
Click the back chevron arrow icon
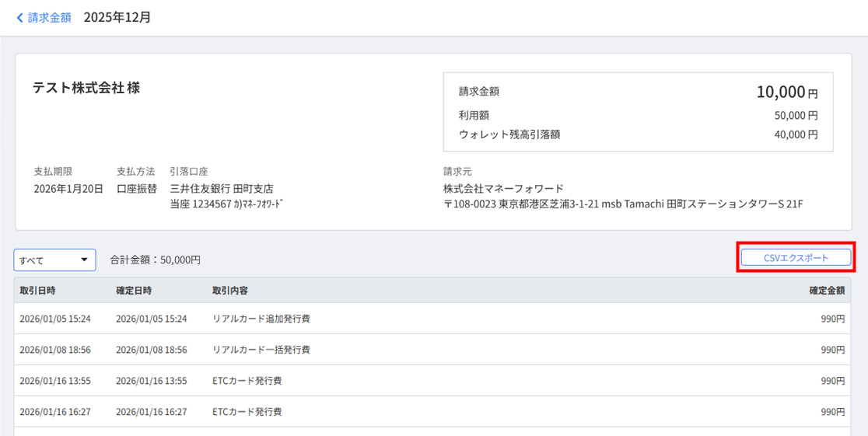click(19, 17)
